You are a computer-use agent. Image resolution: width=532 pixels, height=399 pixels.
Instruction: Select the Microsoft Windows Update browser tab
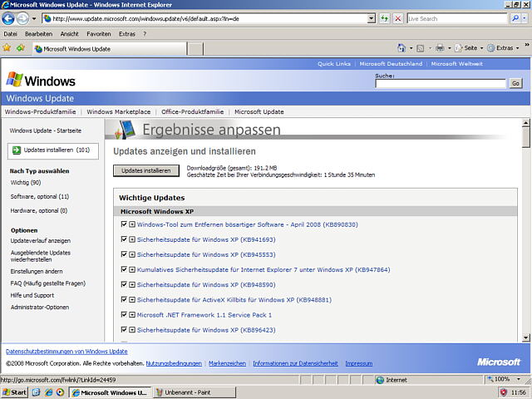[x=110, y=49]
